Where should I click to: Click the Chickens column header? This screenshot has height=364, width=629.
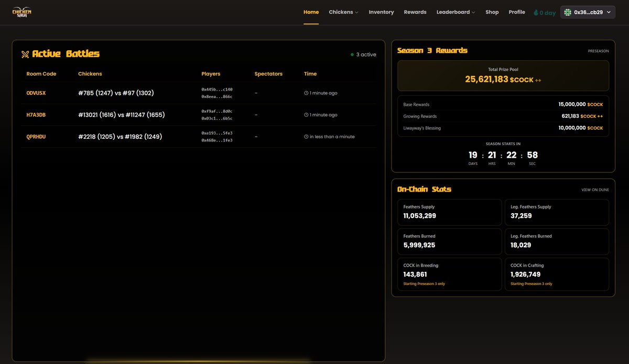pyautogui.click(x=90, y=74)
